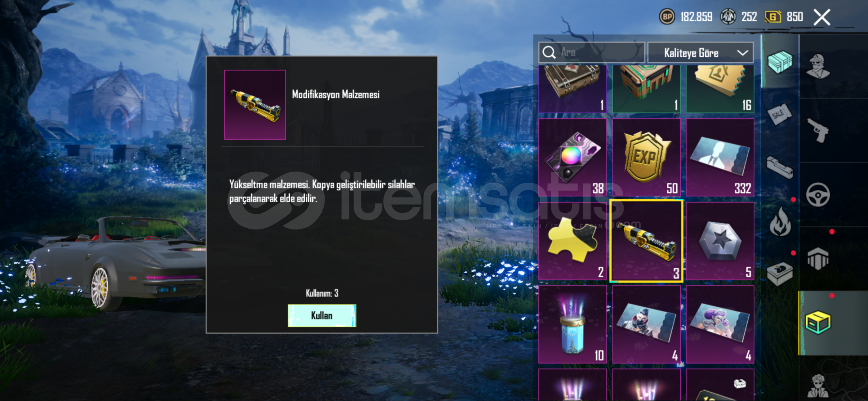Select the steering wheel vehicle category
Image resolution: width=868 pixels, height=401 pixels.
click(818, 195)
